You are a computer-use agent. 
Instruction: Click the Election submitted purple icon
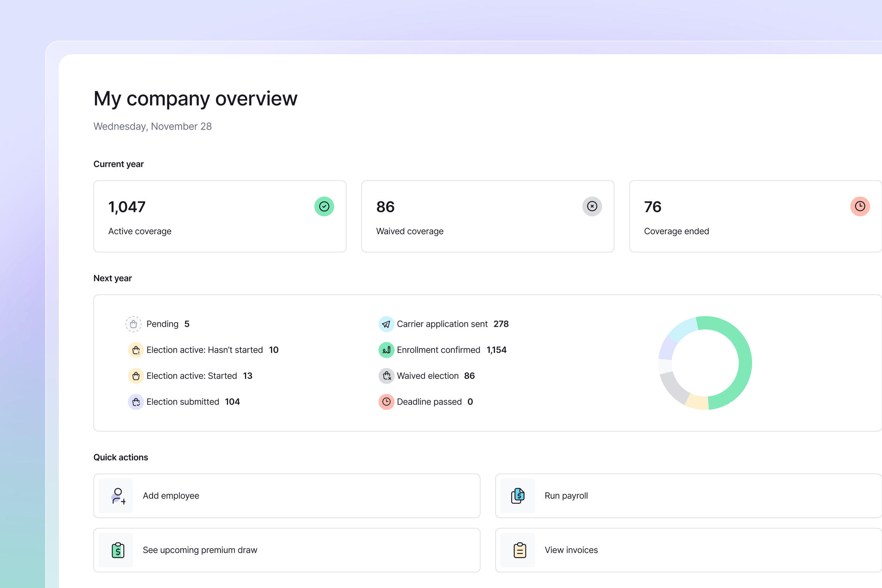pos(136,402)
